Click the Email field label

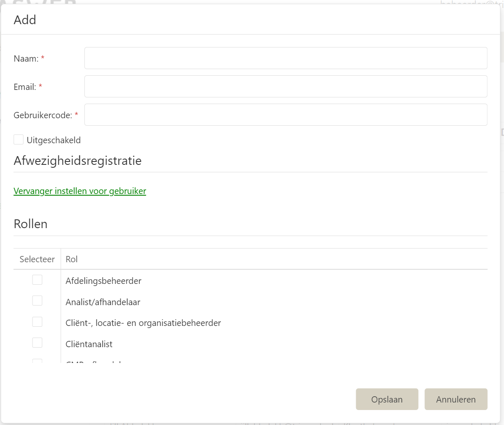tap(25, 87)
